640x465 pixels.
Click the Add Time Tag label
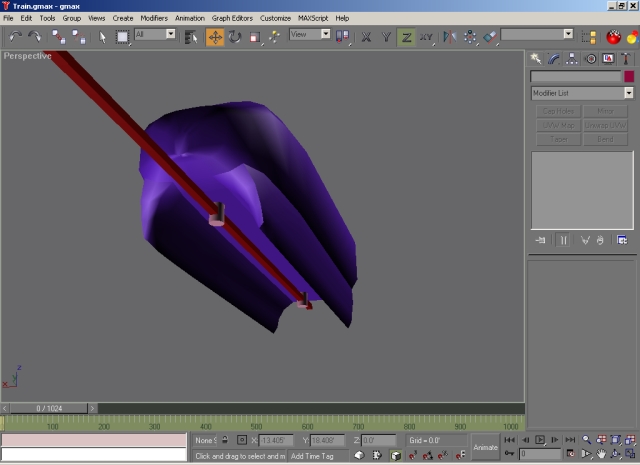[311, 456]
